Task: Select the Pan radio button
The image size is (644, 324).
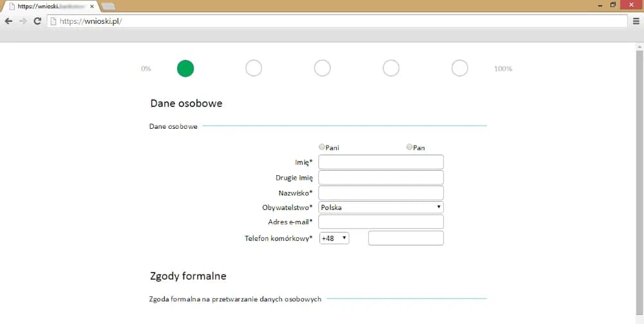Action: click(410, 148)
